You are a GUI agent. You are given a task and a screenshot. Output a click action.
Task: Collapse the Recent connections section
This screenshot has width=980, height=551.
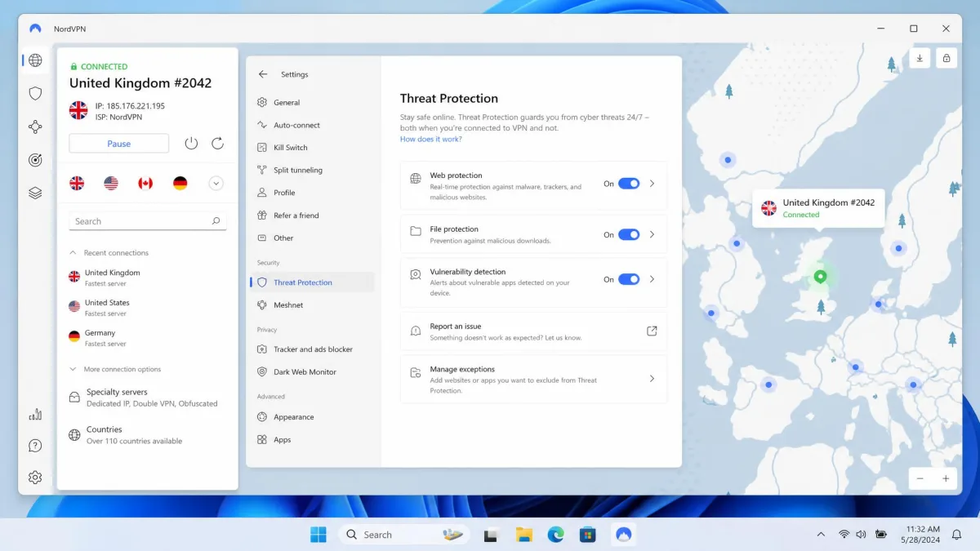pyautogui.click(x=73, y=253)
